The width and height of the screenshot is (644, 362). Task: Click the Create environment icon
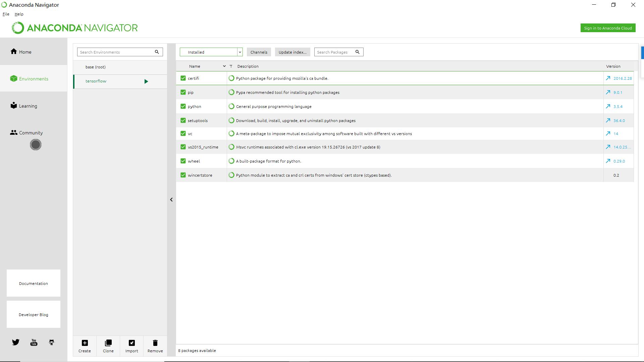click(x=85, y=343)
